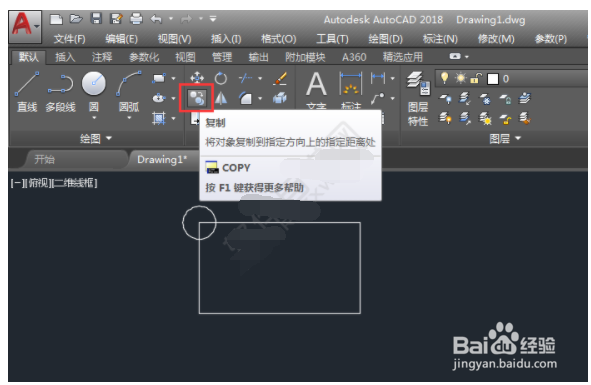The width and height of the screenshot is (591, 385).
Task: Activate the Fillet tool
Action: click(x=246, y=98)
